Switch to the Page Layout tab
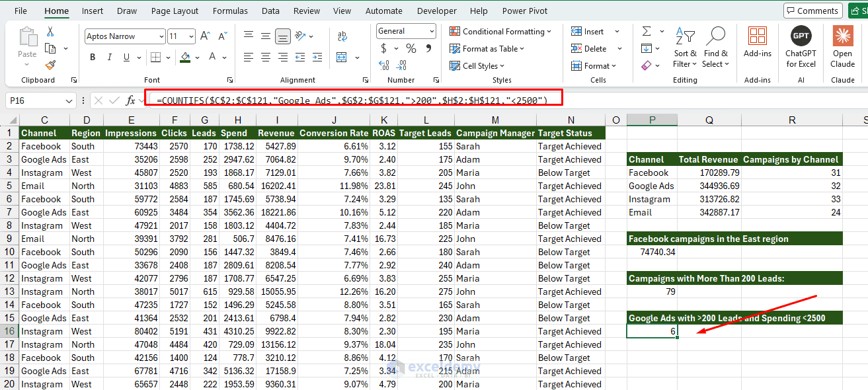Image resolution: width=868 pixels, height=390 pixels. [175, 11]
